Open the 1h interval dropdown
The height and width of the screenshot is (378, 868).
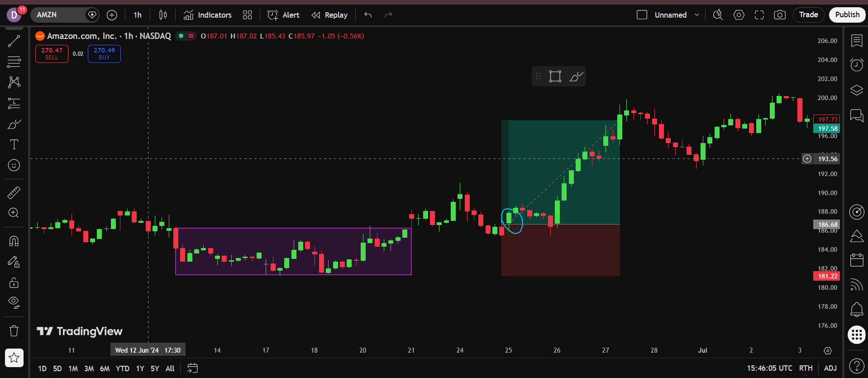[138, 15]
